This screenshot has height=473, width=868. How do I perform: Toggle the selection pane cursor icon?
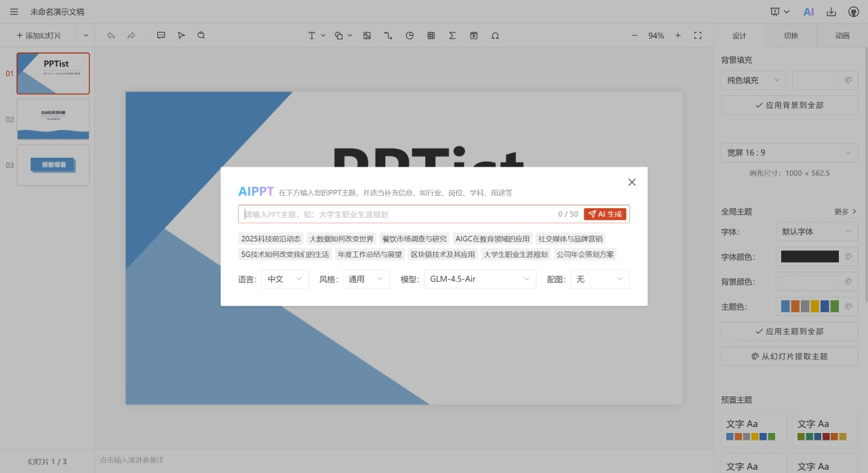[181, 35]
